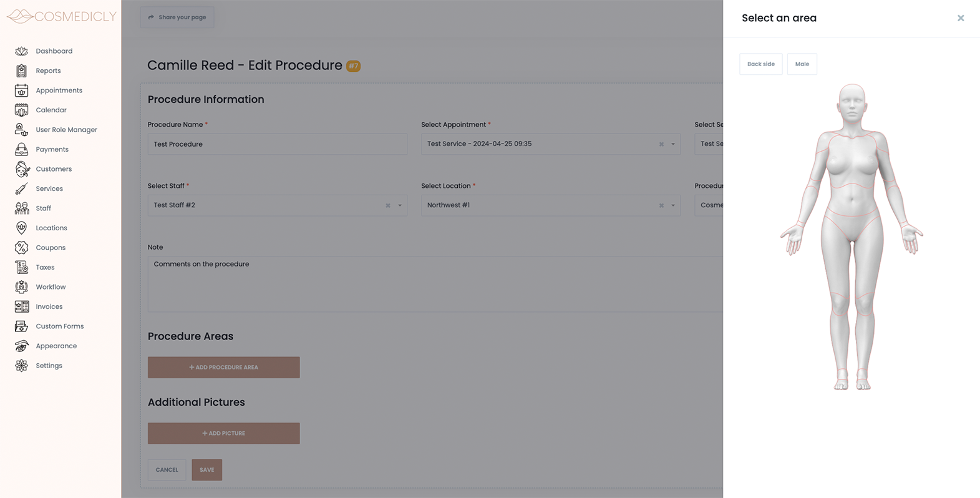This screenshot has height=498, width=980.
Task: Open the Customers menu item
Action: [54, 169]
